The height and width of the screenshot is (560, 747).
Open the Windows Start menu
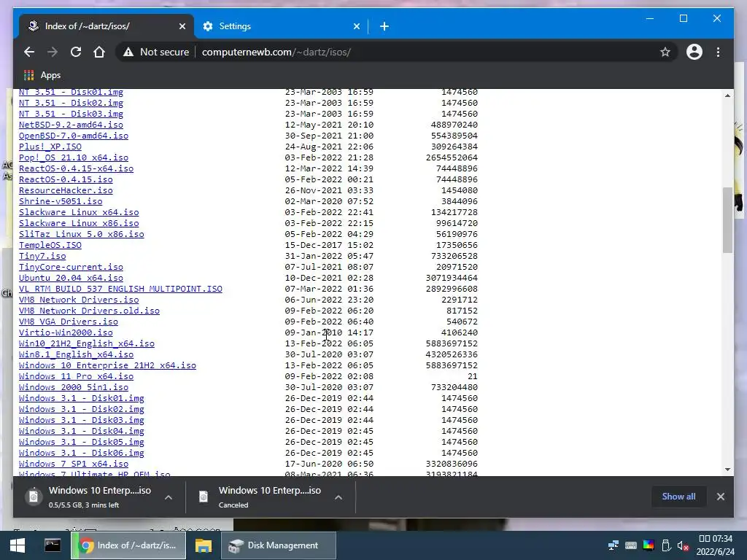tap(18, 545)
